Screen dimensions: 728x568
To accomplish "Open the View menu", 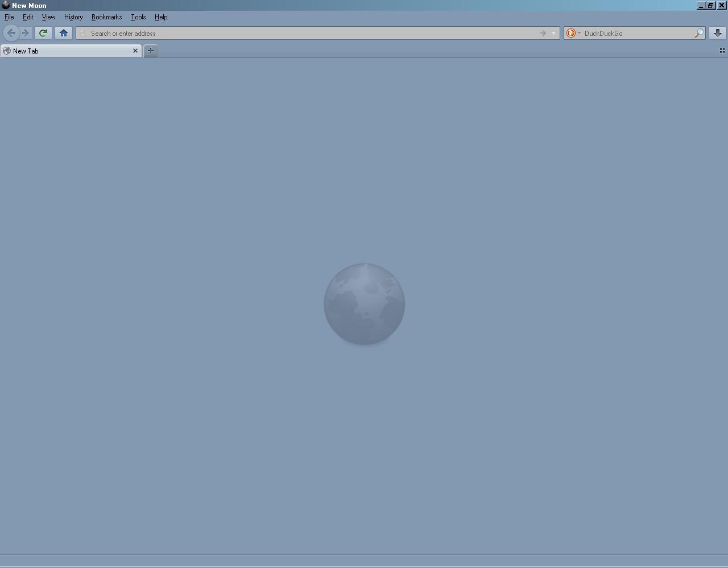I will coord(48,17).
